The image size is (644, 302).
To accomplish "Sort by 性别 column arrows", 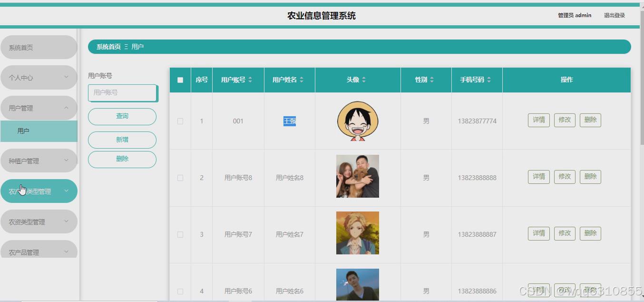I will tap(432, 80).
